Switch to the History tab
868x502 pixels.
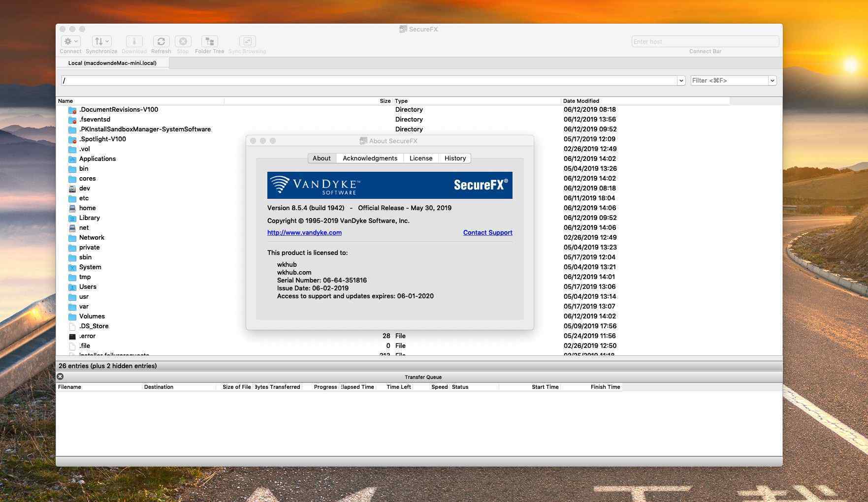click(455, 158)
